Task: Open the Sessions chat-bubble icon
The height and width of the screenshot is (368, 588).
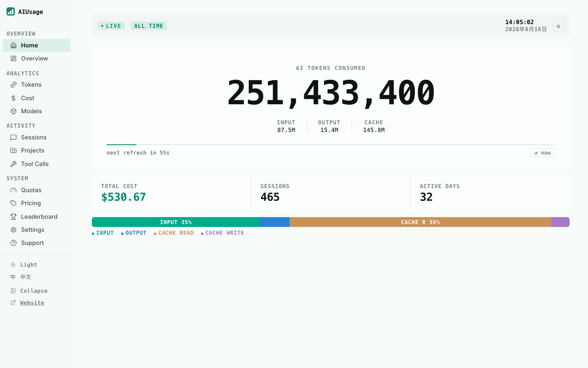Action: tap(13, 137)
